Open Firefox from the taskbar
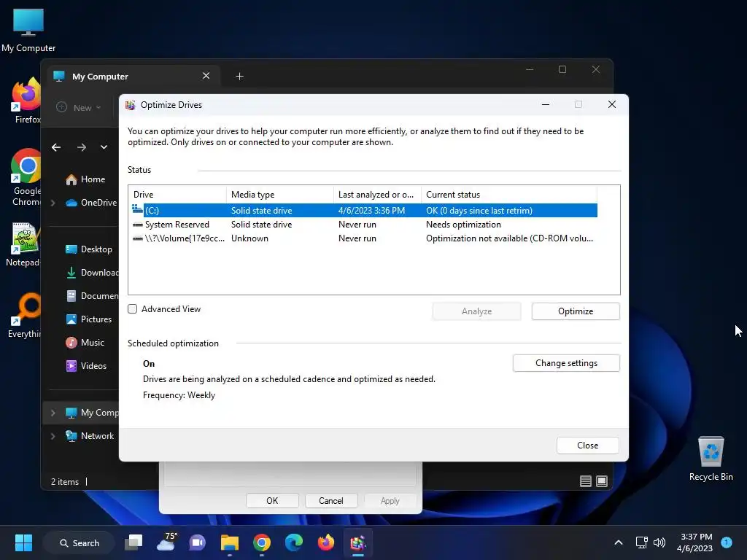The width and height of the screenshot is (747, 560). (326, 542)
